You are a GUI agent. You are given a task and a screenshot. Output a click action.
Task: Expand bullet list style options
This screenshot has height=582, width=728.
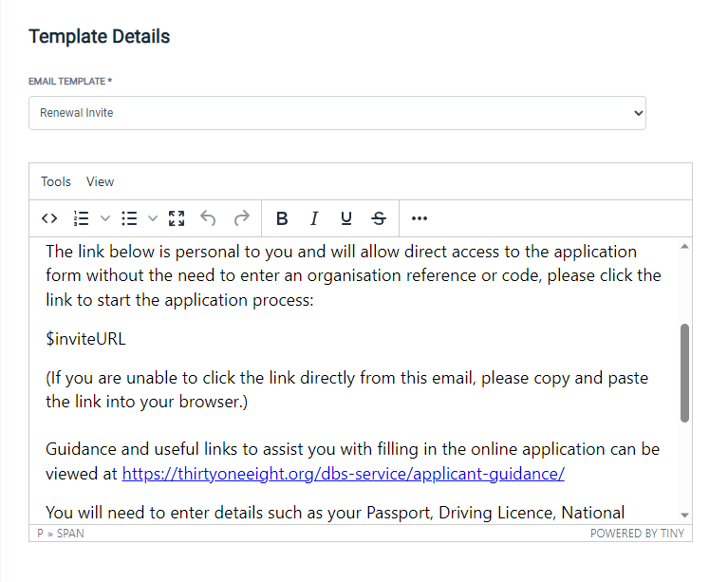point(153,218)
